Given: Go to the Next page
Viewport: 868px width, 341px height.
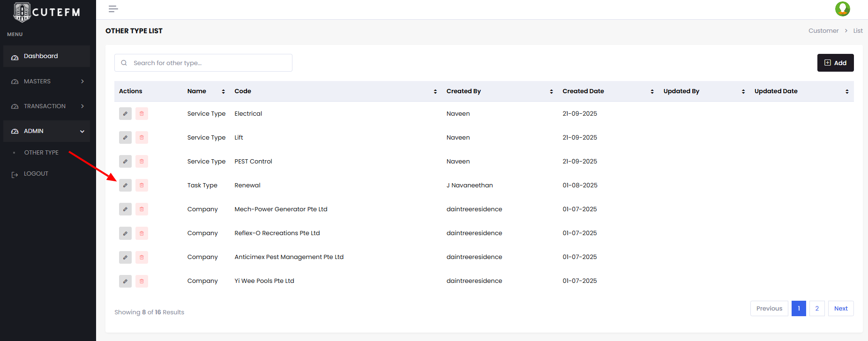Looking at the screenshot, I should [x=840, y=309].
